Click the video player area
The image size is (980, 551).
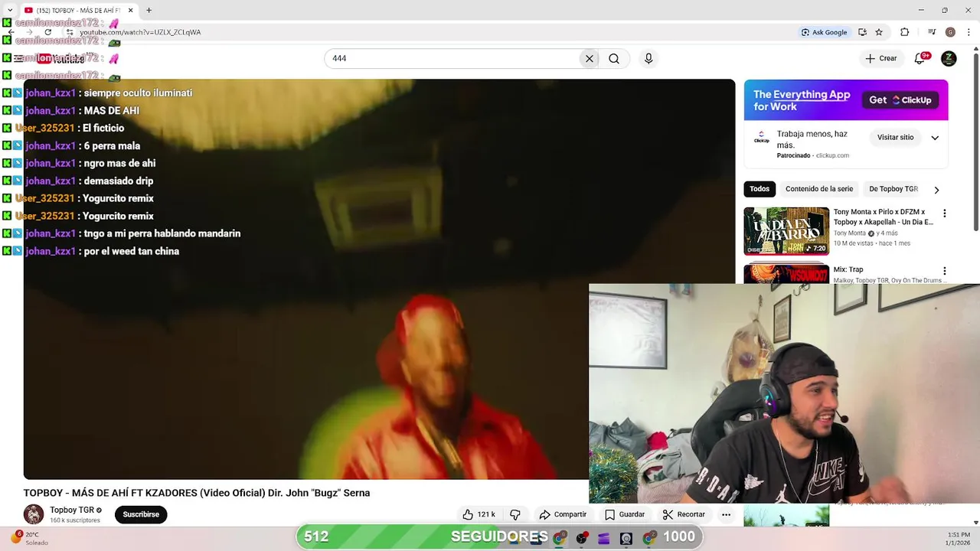coord(379,279)
